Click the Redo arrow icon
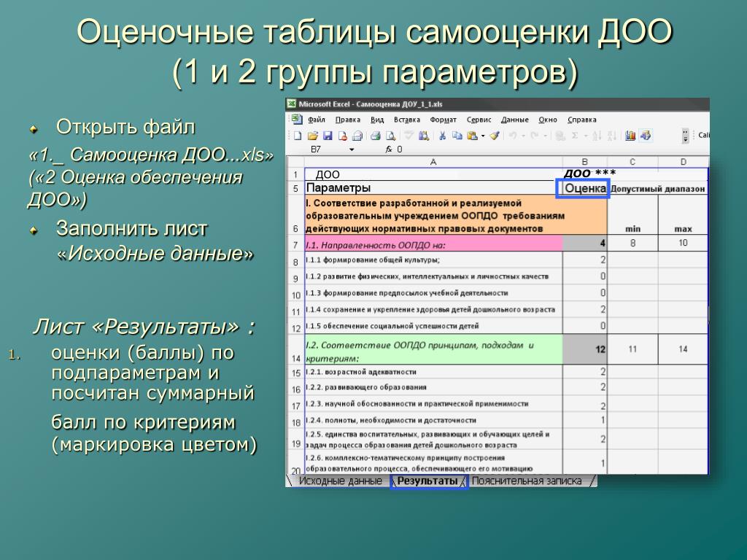Viewport: 747px width, 560px height. (x=535, y=136)
